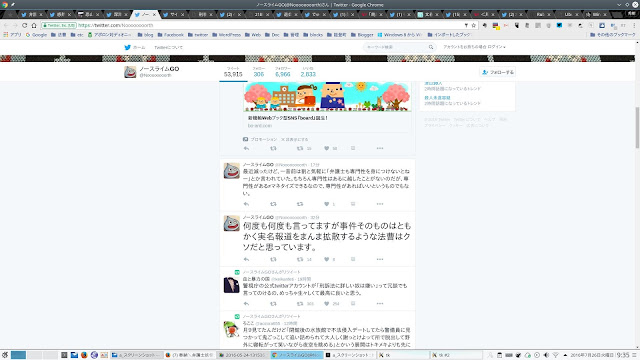The image size is (640, 360).
Task: Open the Google bookmark
Action: tap(36, 35)
